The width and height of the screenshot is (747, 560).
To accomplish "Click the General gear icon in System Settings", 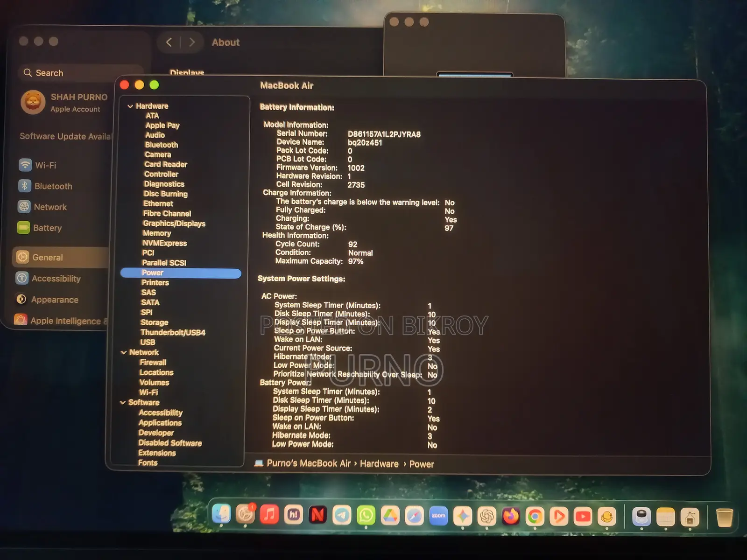I will [22, 257].
